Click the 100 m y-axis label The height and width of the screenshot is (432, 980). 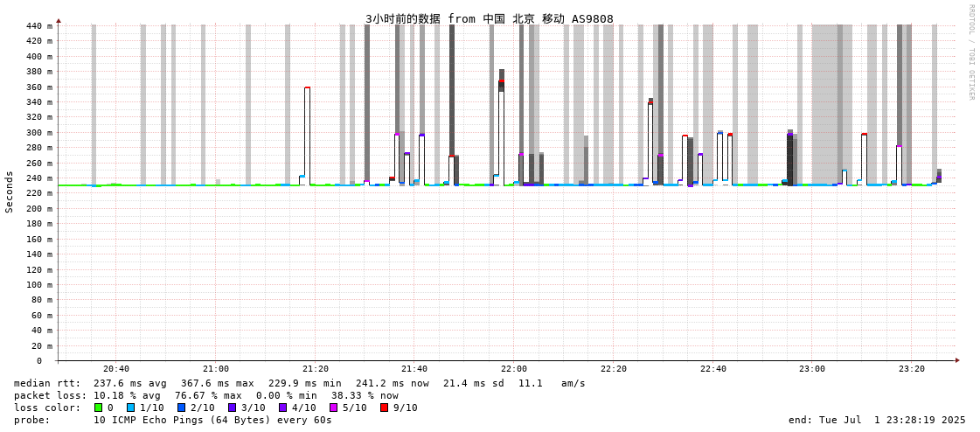click(38, 284)
